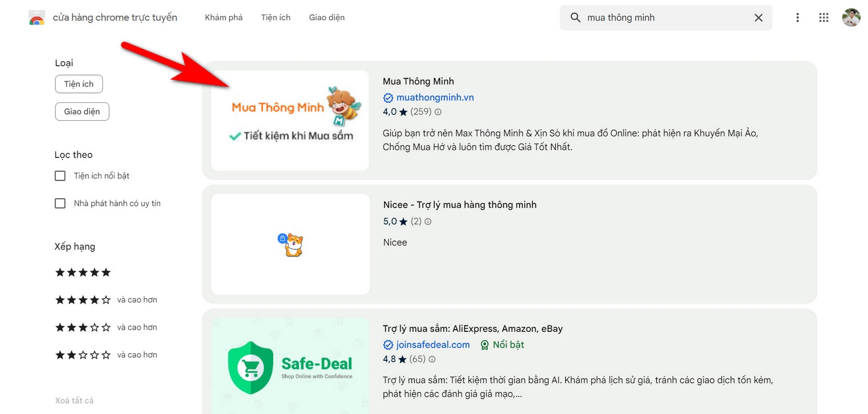Viewport: 868px width, 414px height.
Task: Show rating info for Mua Thông Minh
Action: pos(438,112)
